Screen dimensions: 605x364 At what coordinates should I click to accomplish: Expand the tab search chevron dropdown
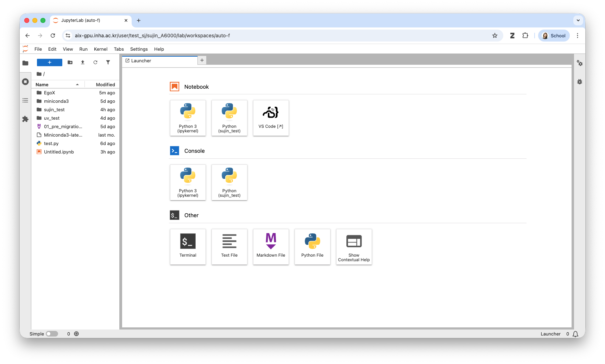(578, 20)
